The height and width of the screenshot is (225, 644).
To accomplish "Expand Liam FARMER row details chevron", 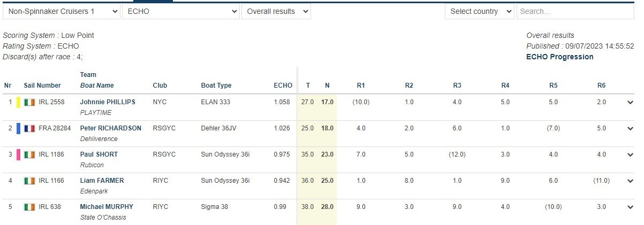I will click(630, 181).
